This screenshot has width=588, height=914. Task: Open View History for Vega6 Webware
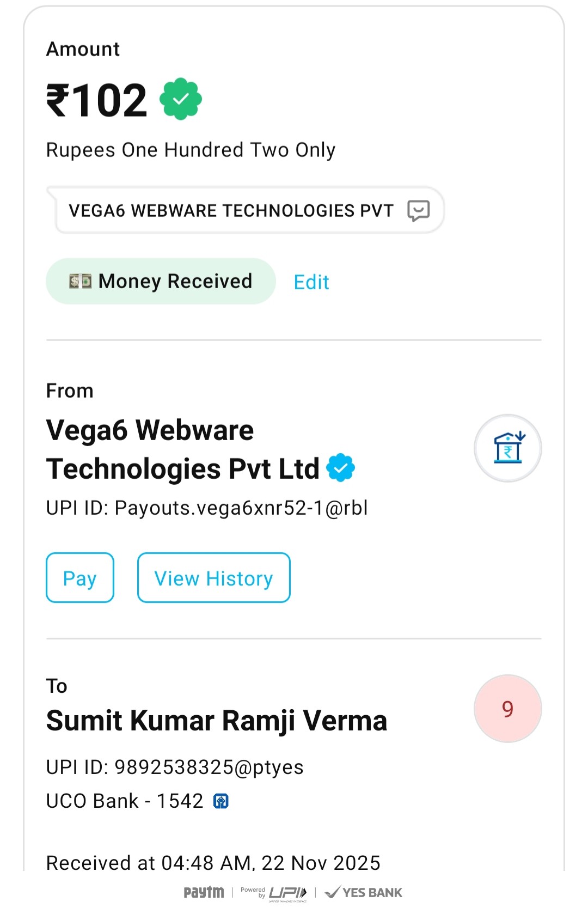[x=213, y=578]
